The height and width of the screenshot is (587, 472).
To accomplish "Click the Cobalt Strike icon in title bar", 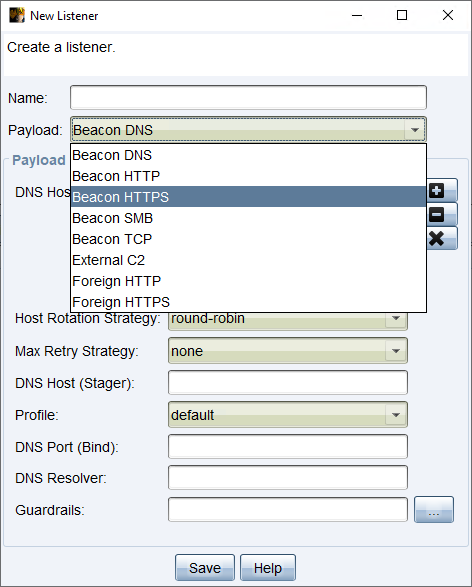I will point(16,16).
